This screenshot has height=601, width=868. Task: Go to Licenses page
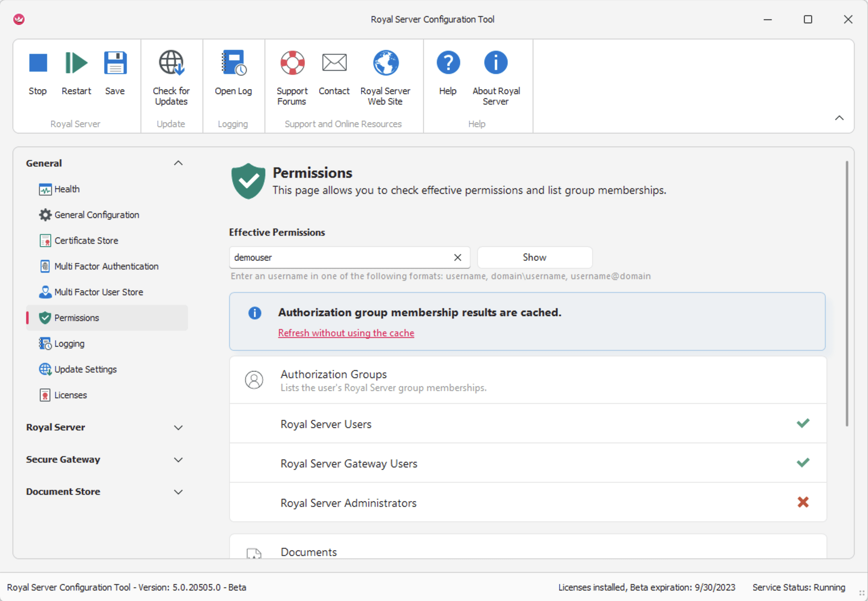pyautogui.click(x=107, y=395)
